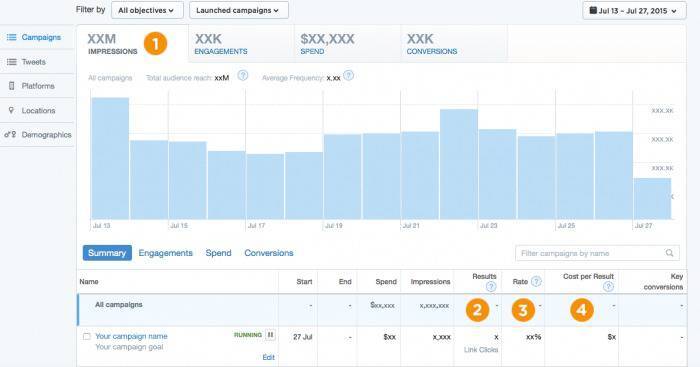700x367 pixels.
Task: Go to Platforms in the sidebar
Action: 37,86
